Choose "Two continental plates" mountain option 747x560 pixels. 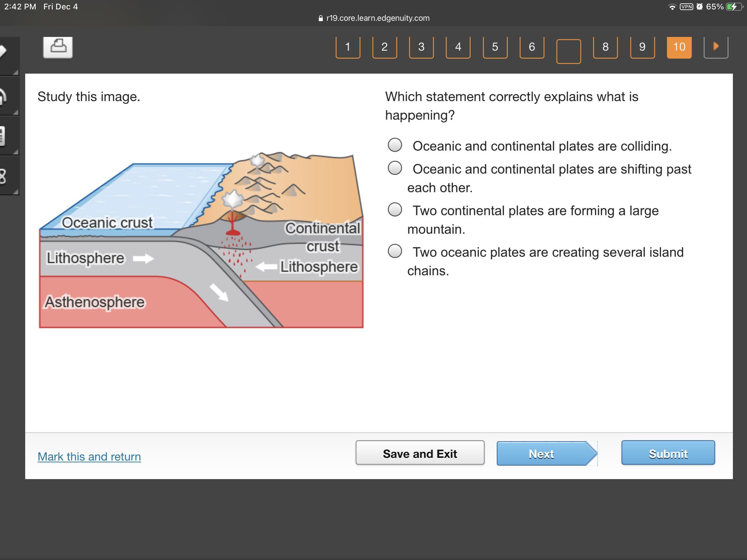click(x=395, y=209)
